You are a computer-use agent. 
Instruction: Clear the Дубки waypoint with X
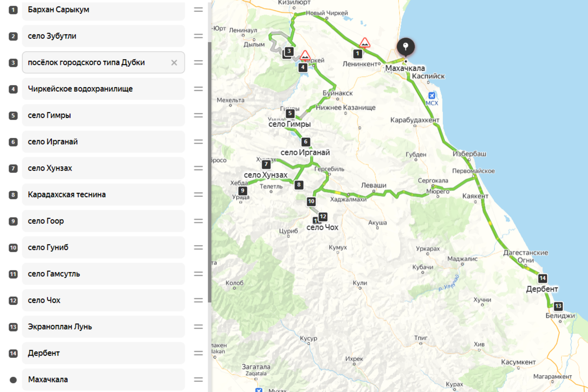pos(174,63)
